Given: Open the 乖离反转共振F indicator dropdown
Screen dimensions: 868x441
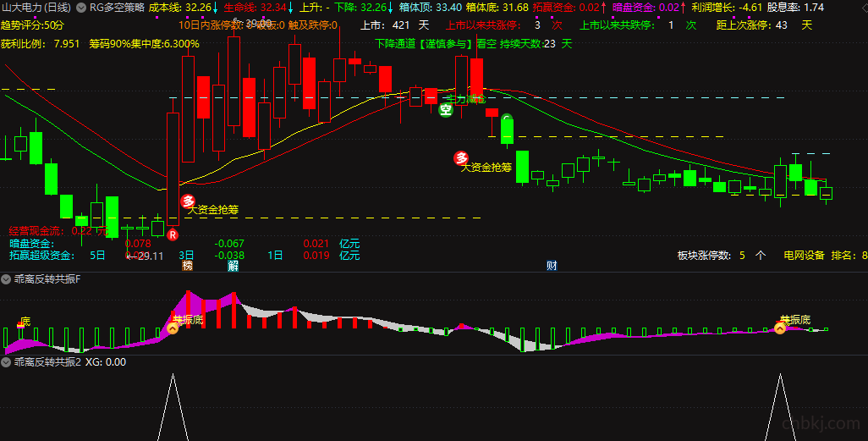Looking at the screenshot, I should [6, 279].
